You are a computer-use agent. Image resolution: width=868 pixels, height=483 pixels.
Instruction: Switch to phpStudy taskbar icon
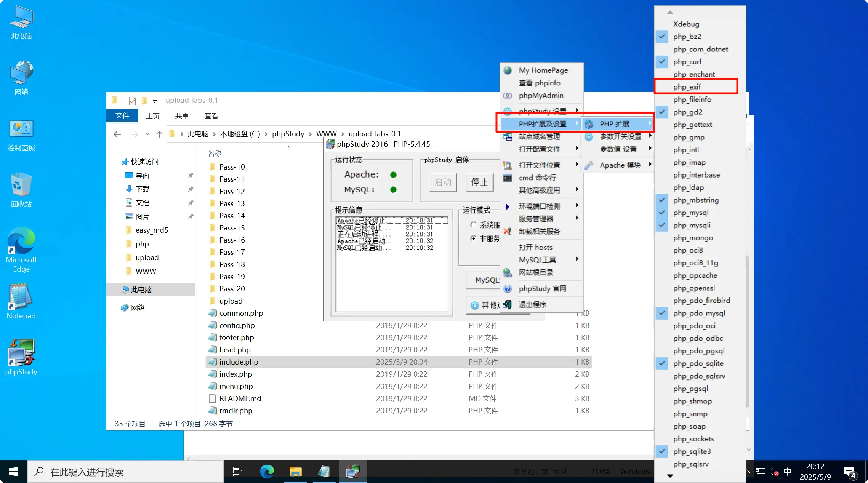pos(353,472)
